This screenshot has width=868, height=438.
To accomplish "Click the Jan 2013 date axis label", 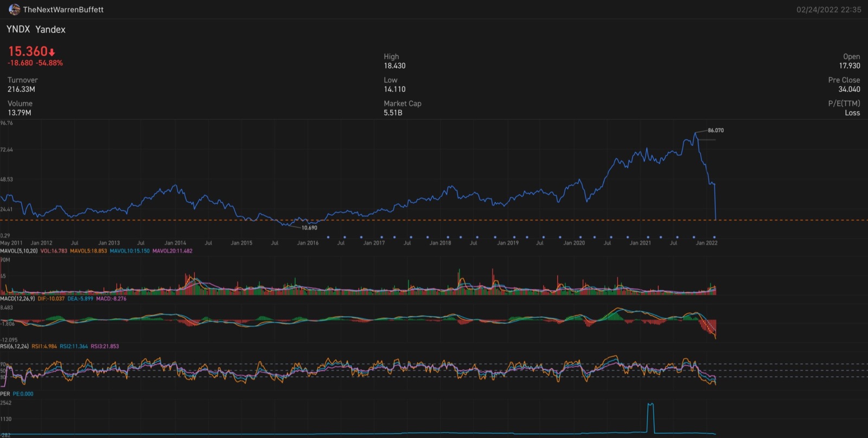I will [109, 243].
